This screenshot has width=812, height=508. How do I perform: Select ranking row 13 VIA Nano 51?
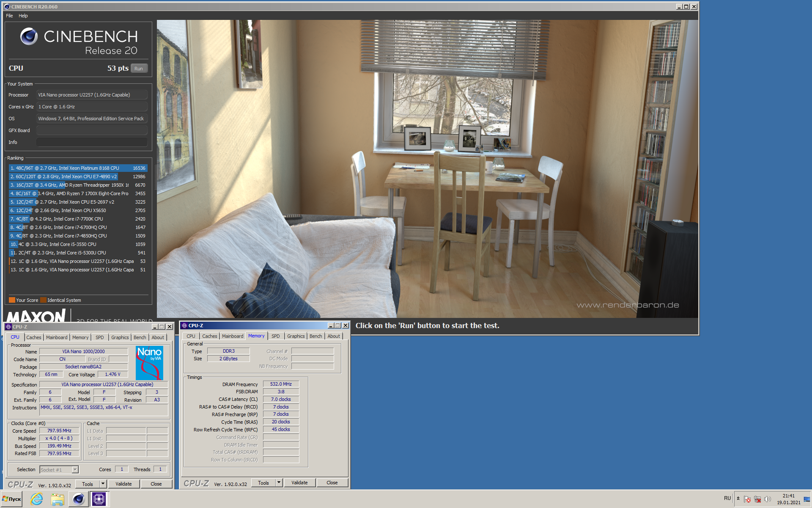tap(78, 270)
